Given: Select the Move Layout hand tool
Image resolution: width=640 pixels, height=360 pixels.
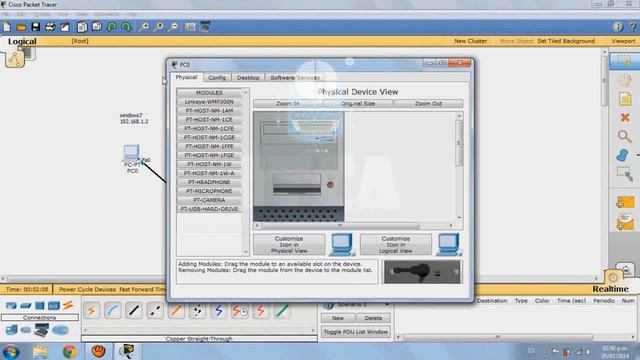Looking at the screenshot, I should coord(624,80).
